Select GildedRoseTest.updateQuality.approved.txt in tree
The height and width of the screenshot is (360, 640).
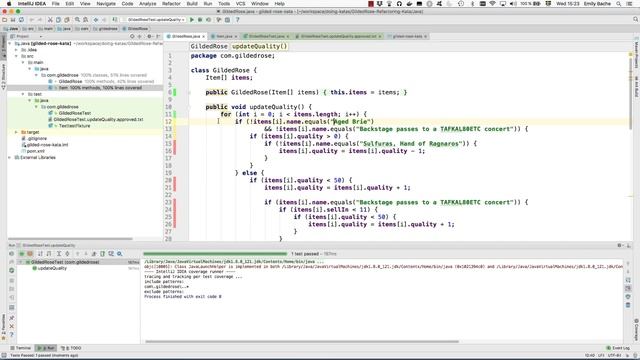98,119
